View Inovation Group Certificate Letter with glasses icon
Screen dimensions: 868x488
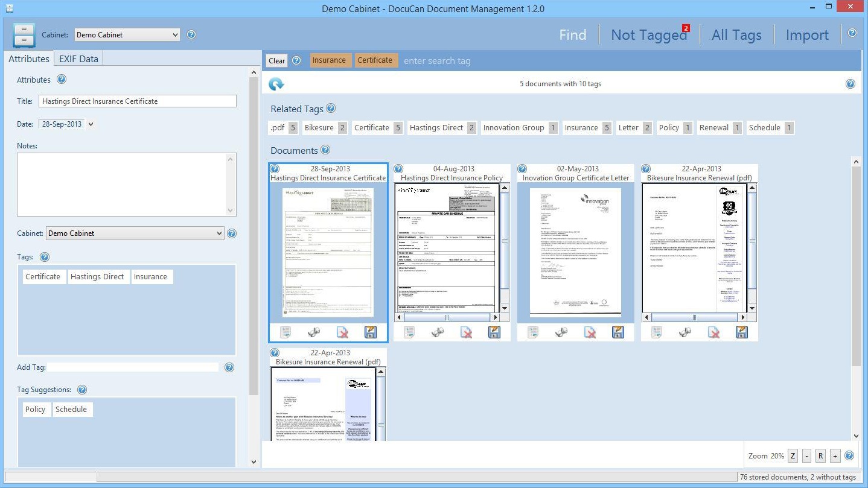(561, 332)
